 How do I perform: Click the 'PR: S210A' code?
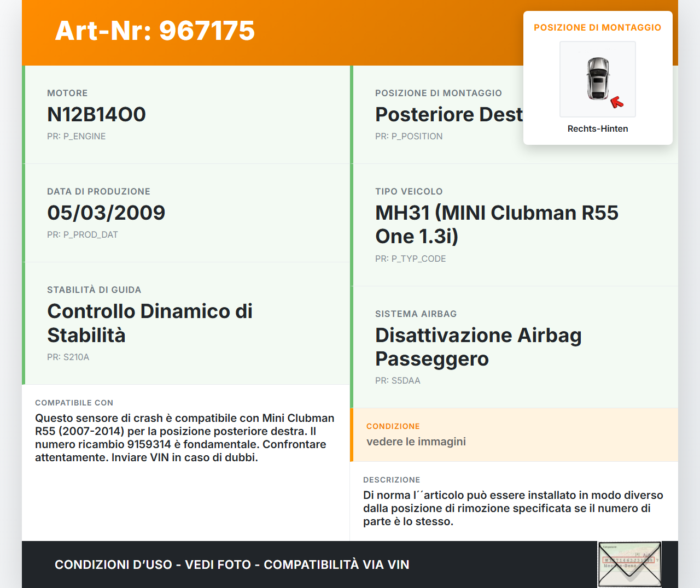(68, 357)
